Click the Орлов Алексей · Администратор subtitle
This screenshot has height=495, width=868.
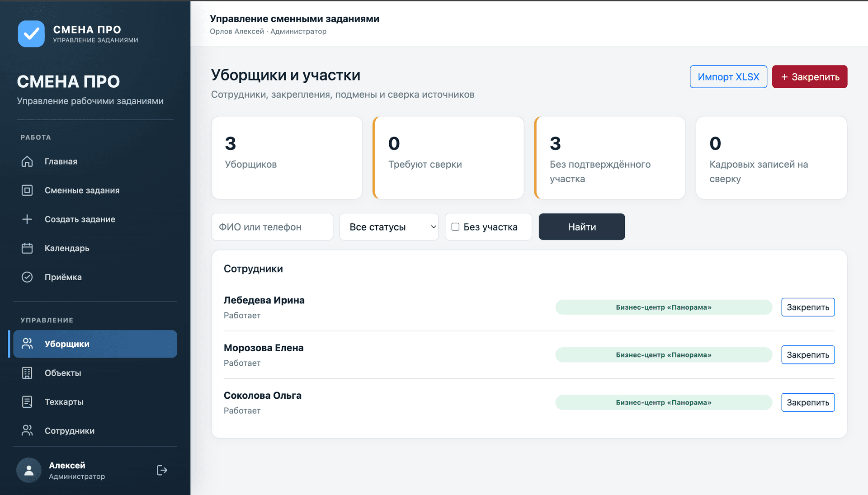[x=268, y=32]
